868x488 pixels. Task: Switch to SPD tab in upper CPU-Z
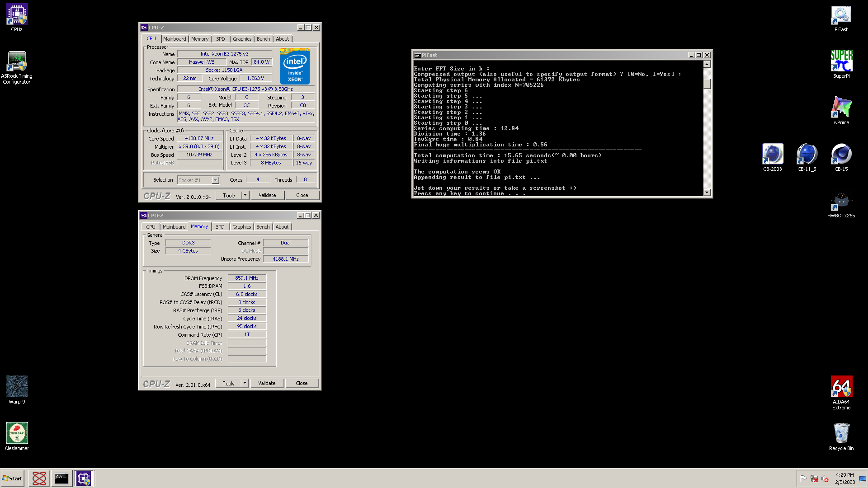tap(221, 39)
